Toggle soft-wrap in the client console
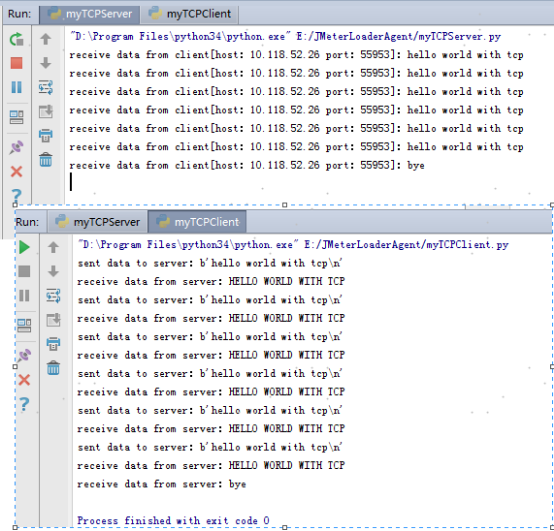Image resolution: width=554 pixels, height=531 pixels. pyautogui.click(x=53, y=295)
